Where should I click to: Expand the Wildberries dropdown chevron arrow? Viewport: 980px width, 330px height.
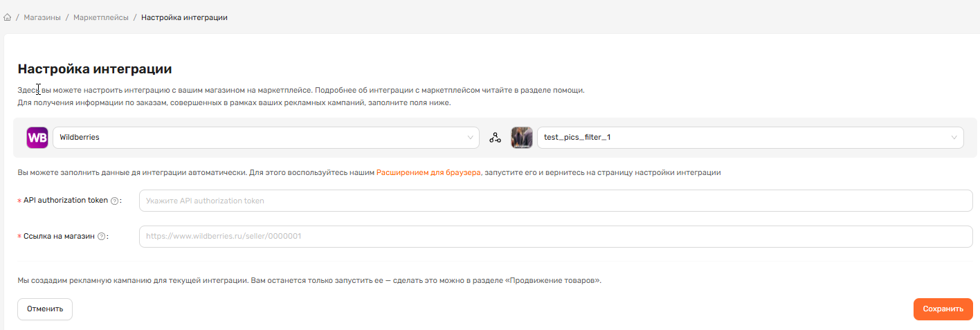pyautogui.click(x=470, y=138)
